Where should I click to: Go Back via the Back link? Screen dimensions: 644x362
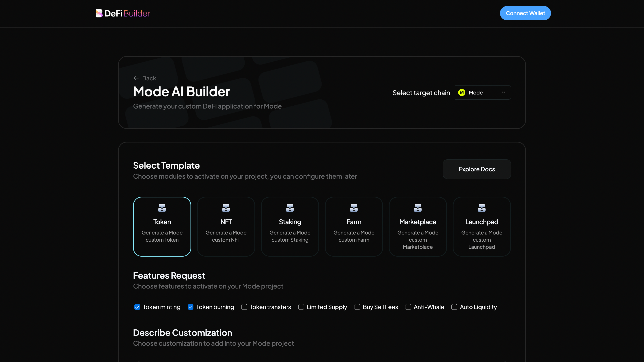coord(149,78)
